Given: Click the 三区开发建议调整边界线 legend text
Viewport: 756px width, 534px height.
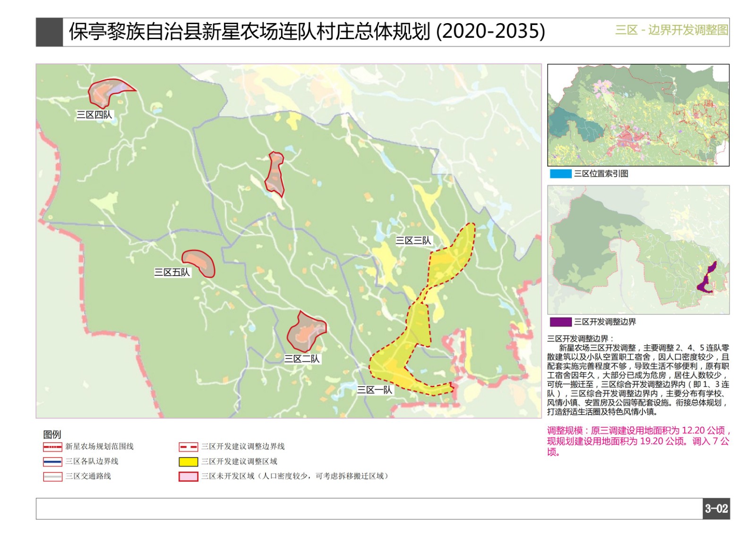Looking at the screenshot, I should click(243, 447).
